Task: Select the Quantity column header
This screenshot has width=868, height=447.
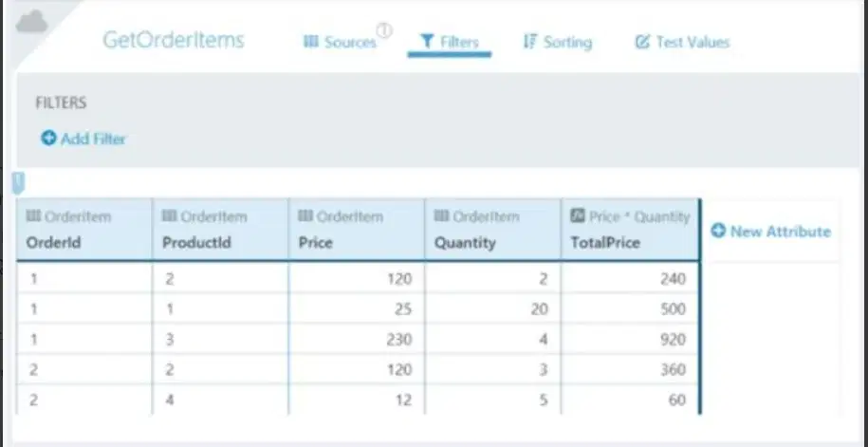Action: [x=492, y=230]
